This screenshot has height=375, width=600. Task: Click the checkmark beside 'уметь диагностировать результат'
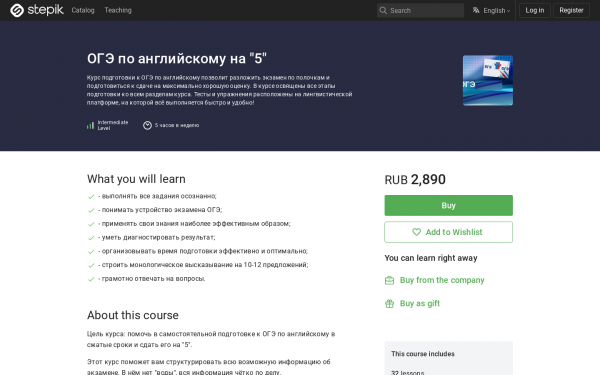tap(91, 238)
